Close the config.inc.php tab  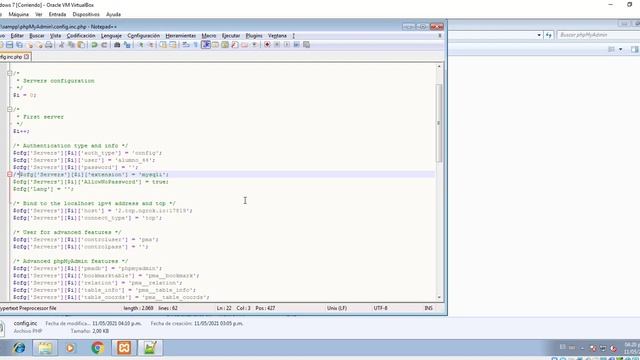tap(27, 57)
